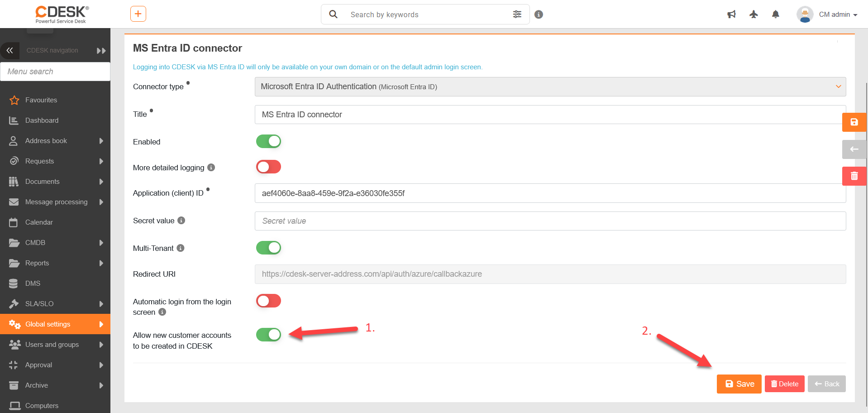
Task: Show info for Automatic login from login screen
Action: [162, 312]
